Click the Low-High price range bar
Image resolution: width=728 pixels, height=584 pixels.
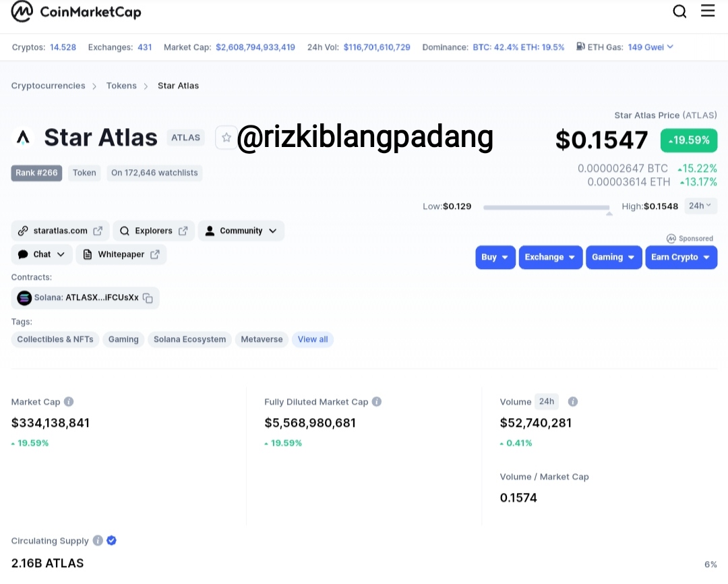click(x=547, y=207)
